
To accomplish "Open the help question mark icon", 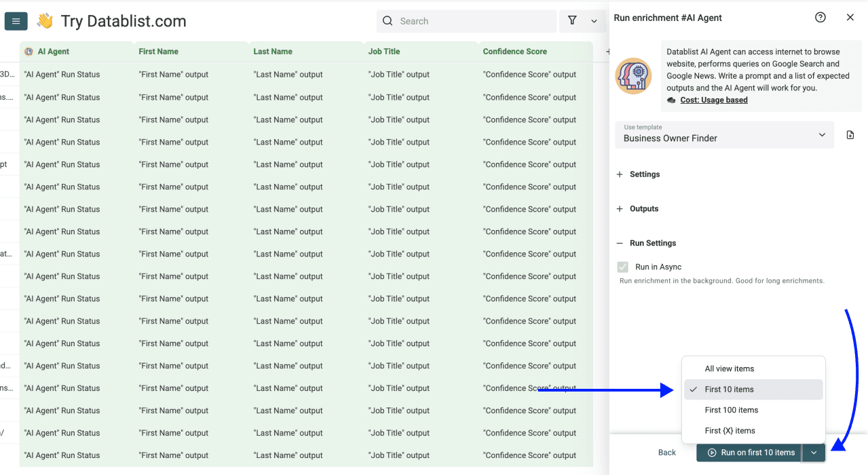I will [820, 17].
